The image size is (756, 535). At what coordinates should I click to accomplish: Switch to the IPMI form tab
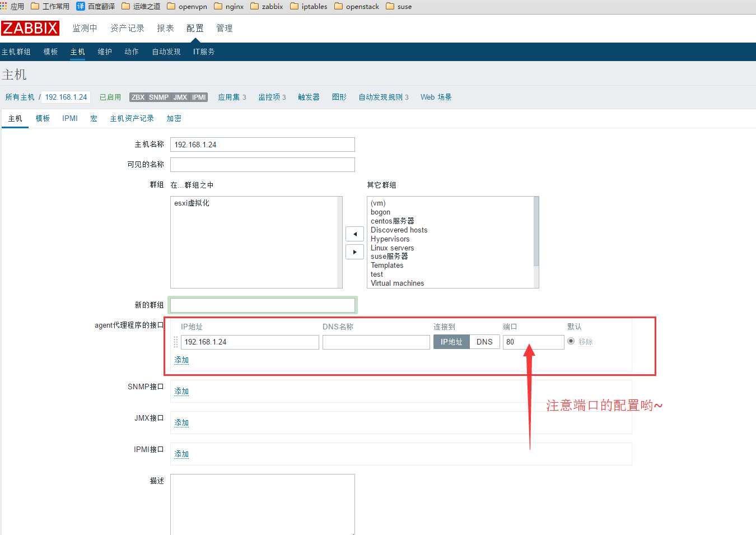[x=70, y=118]
